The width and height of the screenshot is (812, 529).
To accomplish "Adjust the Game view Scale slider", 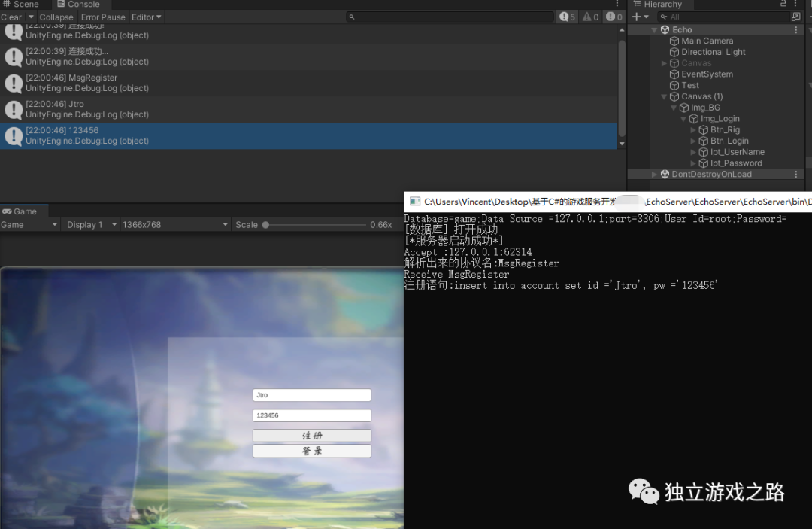I will click(x=265, y=225).
